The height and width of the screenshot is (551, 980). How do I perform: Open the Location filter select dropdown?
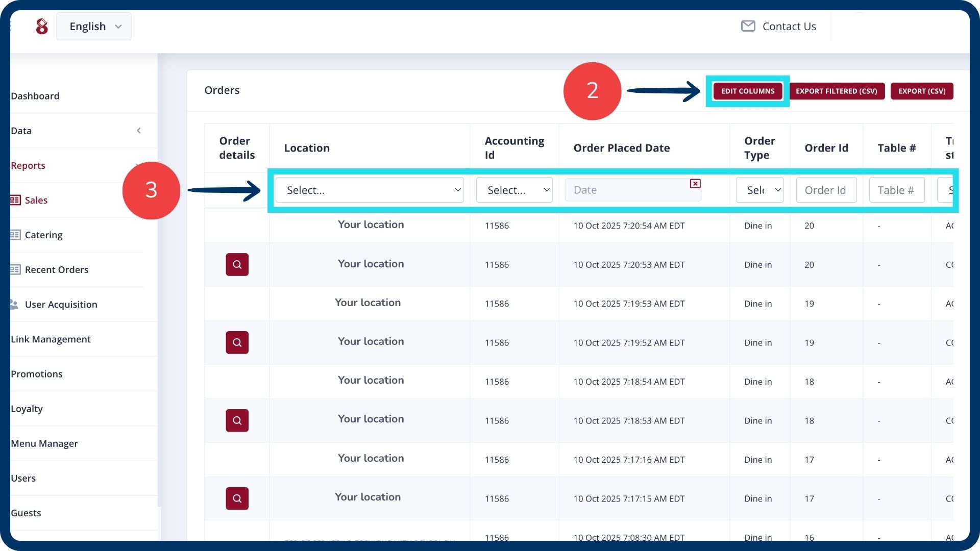coord(369,190)
